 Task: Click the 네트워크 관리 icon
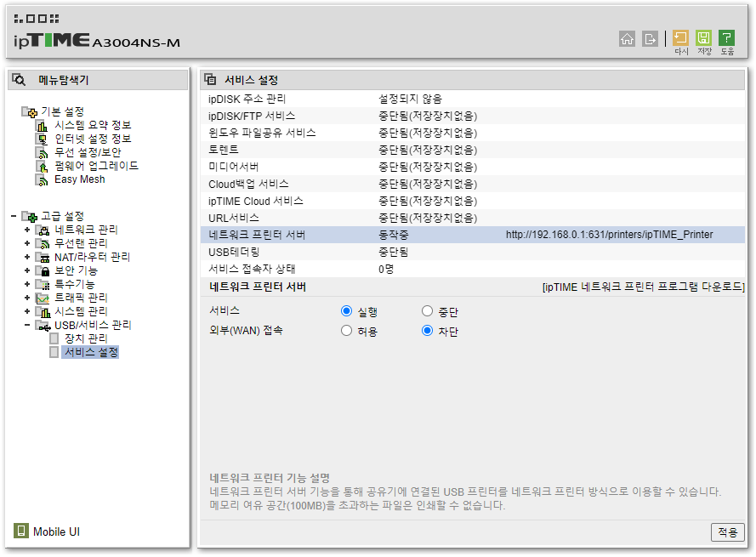[x=43, y=230]
